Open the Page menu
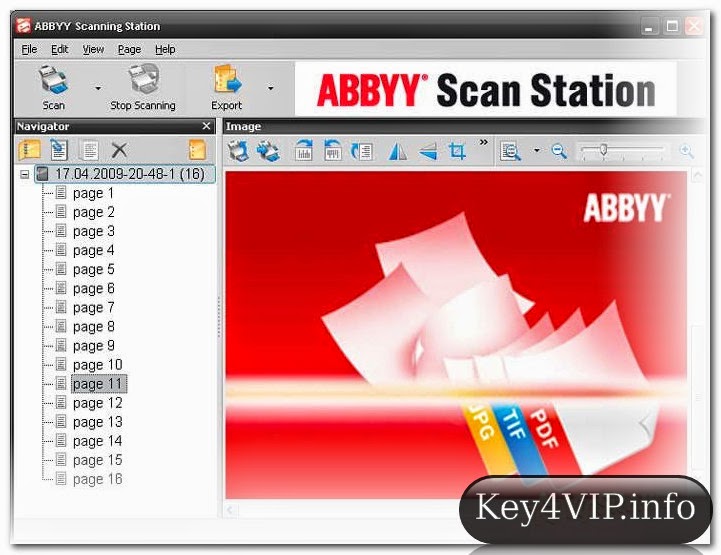Screen dimensions: 721x555 [129, 49]
